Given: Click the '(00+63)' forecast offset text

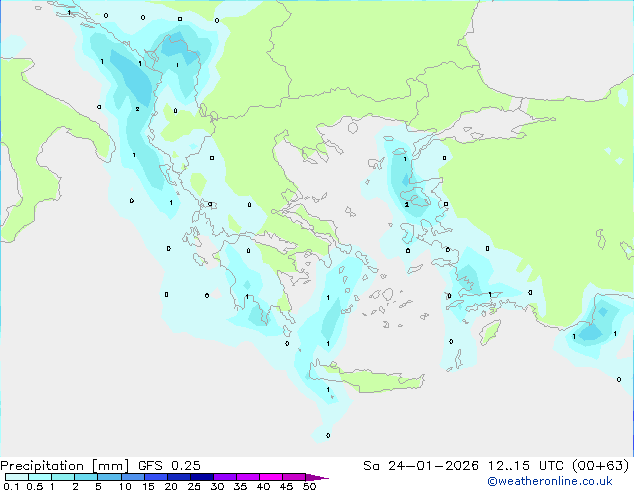Looking at the screenshot, I should click(600, 466).
